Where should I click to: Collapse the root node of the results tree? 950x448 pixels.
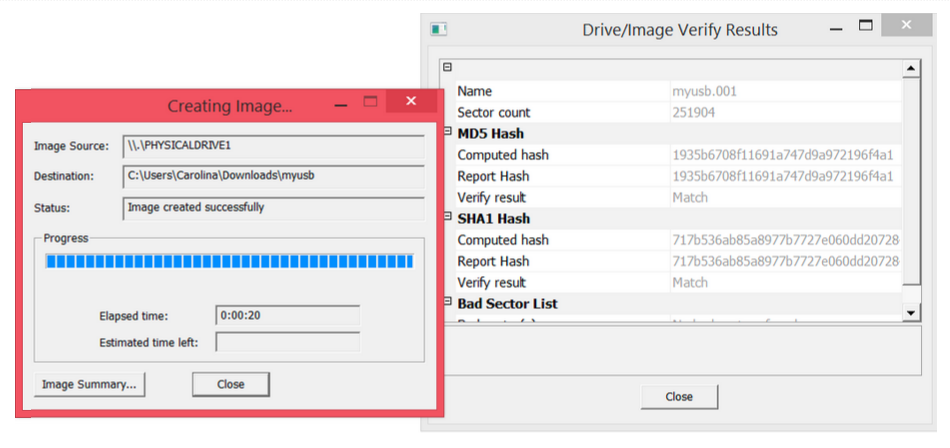click(448, 68)
